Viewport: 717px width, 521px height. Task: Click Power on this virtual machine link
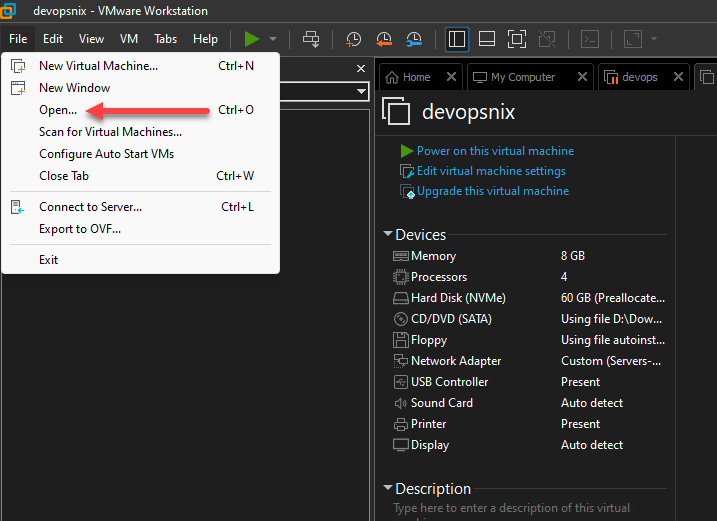[495, 151]
